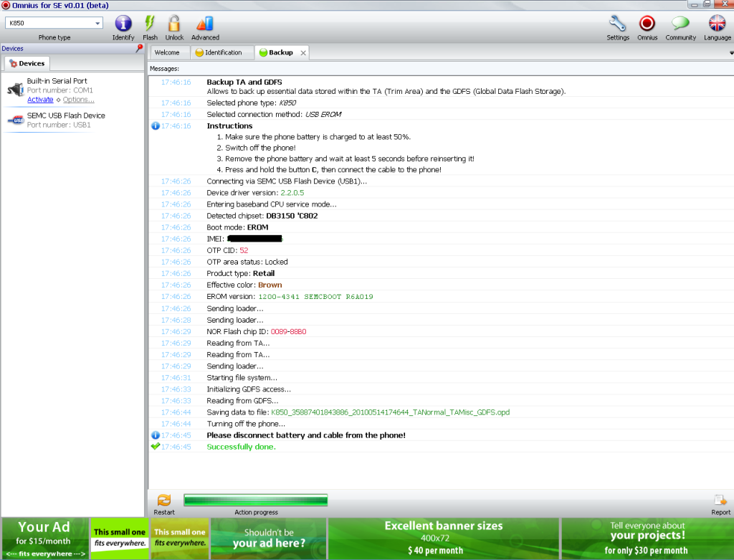This screenshot has width=734, height=560.
Task: Switch to the Identification tab
Action: point(223,52)
